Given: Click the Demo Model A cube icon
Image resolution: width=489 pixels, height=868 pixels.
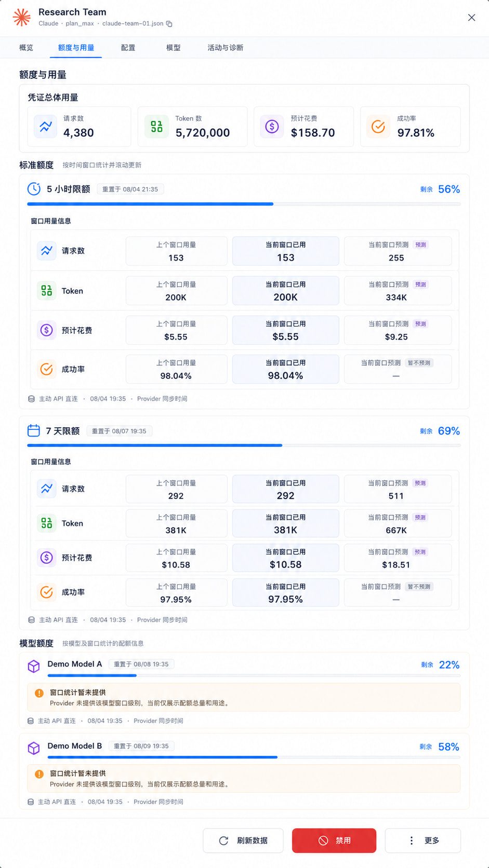Looking at the screenshot, I should 34,666.
